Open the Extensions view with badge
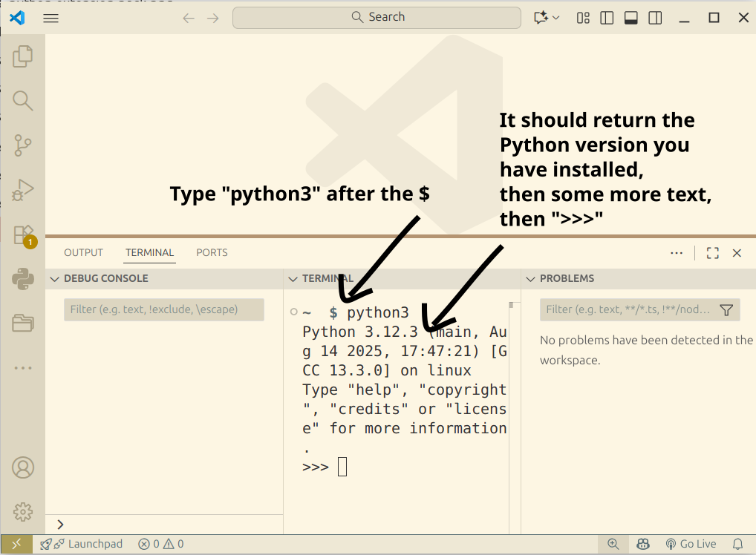This screenshot has height=555, width=756. [23, 234]
